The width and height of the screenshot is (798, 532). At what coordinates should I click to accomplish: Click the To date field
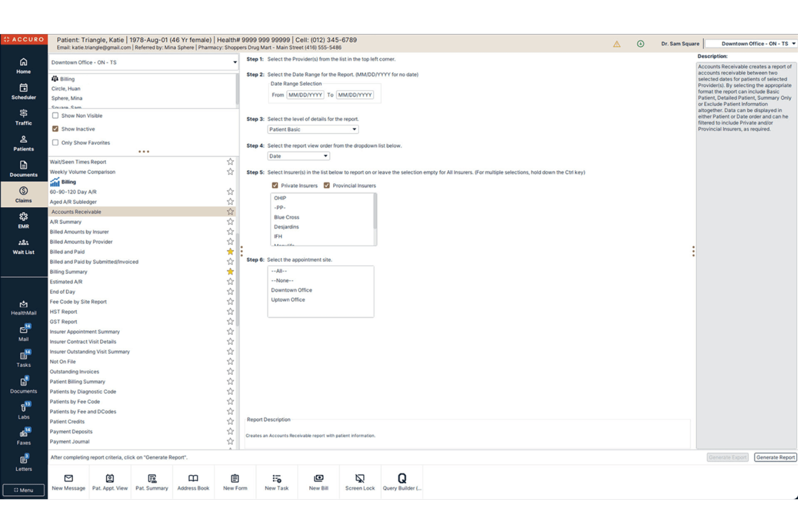tap(355, 95)
